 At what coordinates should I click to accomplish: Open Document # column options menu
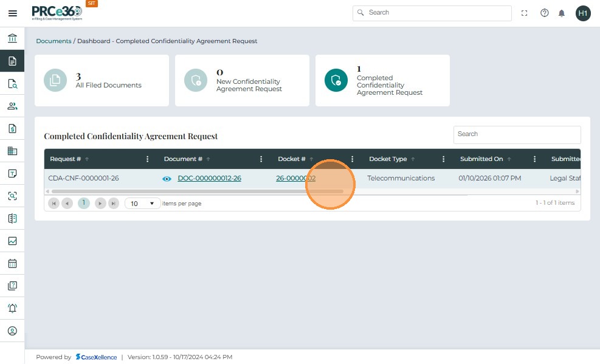261,159
